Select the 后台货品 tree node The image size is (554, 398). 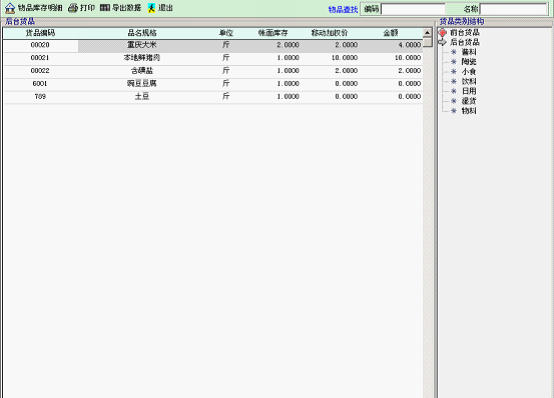click(x=465, y=42)
